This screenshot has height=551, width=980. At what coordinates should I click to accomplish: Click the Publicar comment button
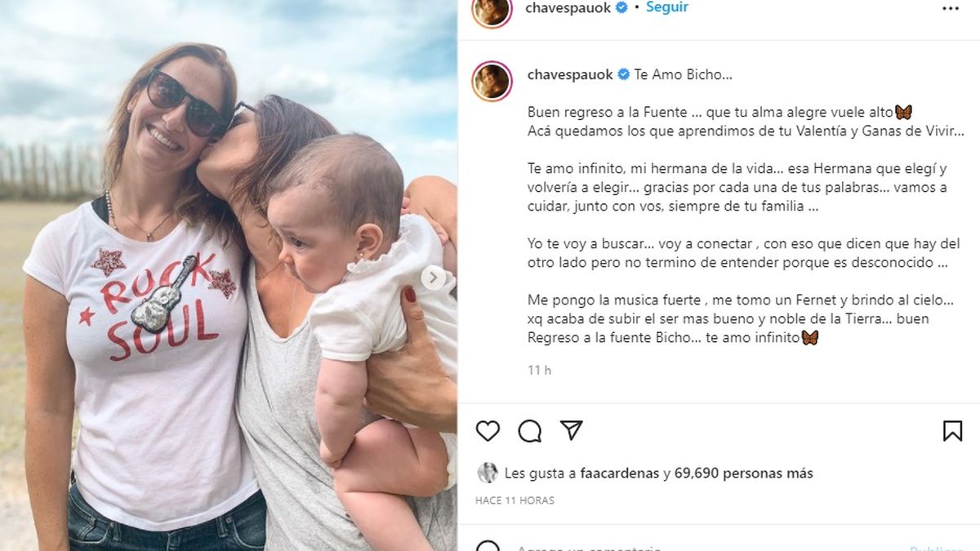point(937,549)
